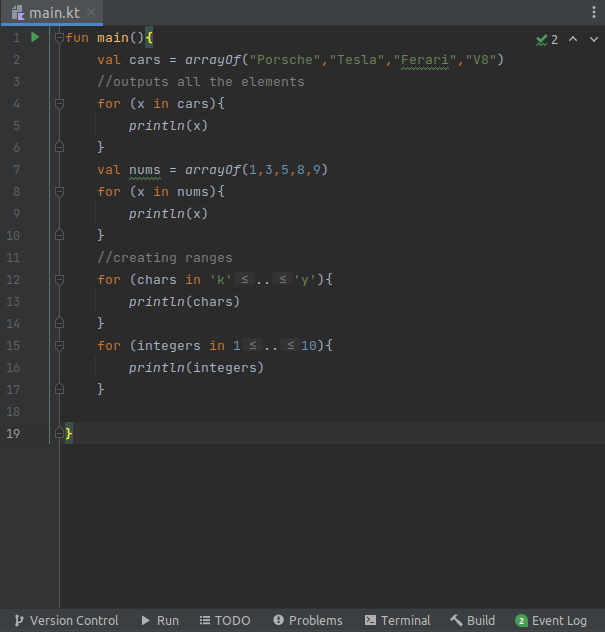Image resolution: width=605 pixels, height=632 pixels.
Task: Collapse fun main() block at line 1
Action: (x=59, y=38)
